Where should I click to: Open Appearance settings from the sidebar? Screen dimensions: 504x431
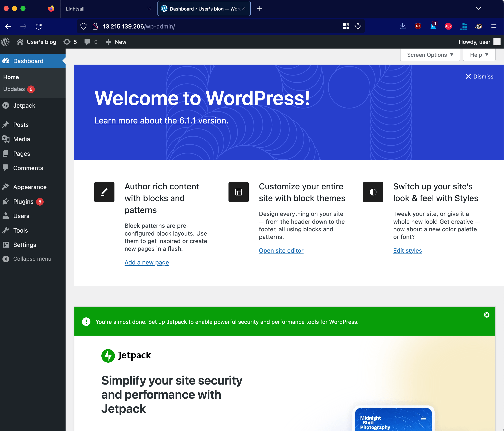(30, 187)
